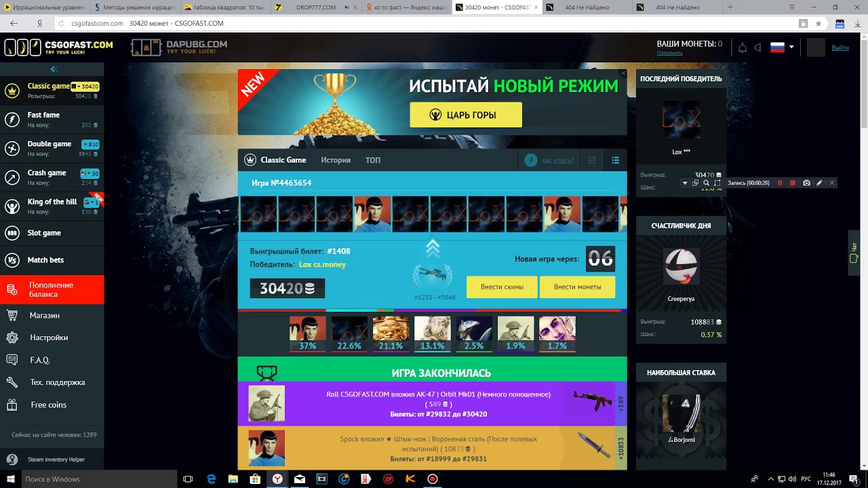Open the recorder drawing pencil tool

point(819,183)
